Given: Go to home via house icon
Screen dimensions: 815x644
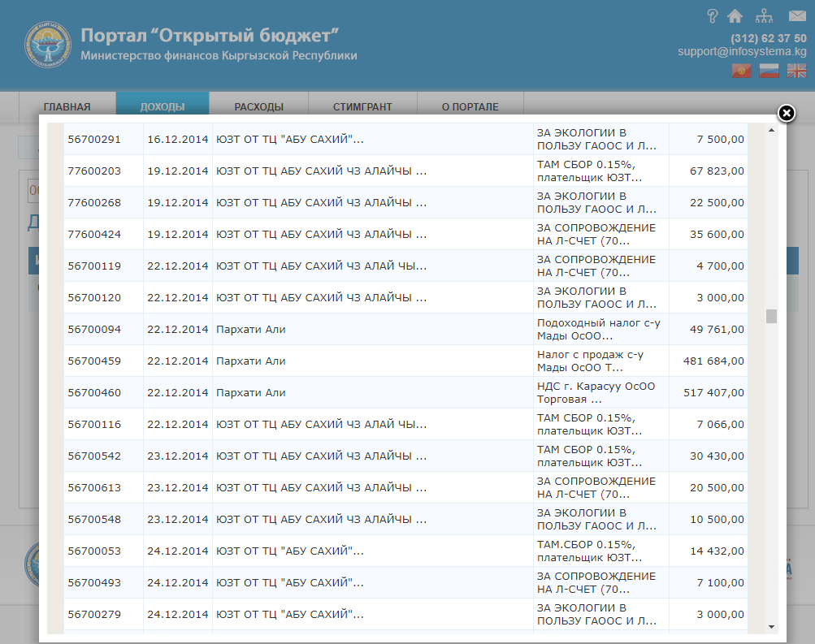Looking at the screenshot, I should [735, 16].
